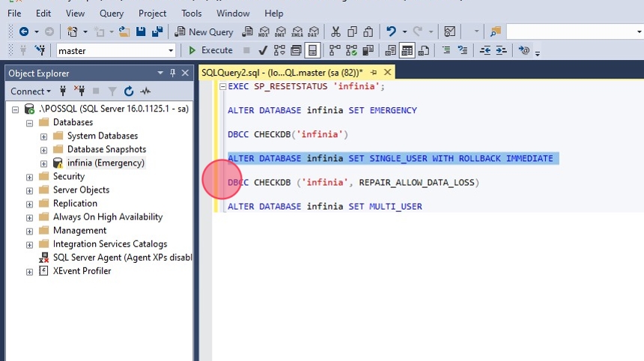Pin the Object Explorer panel
The width and height of the screenshot is (644, 361).
click(172, 73)
